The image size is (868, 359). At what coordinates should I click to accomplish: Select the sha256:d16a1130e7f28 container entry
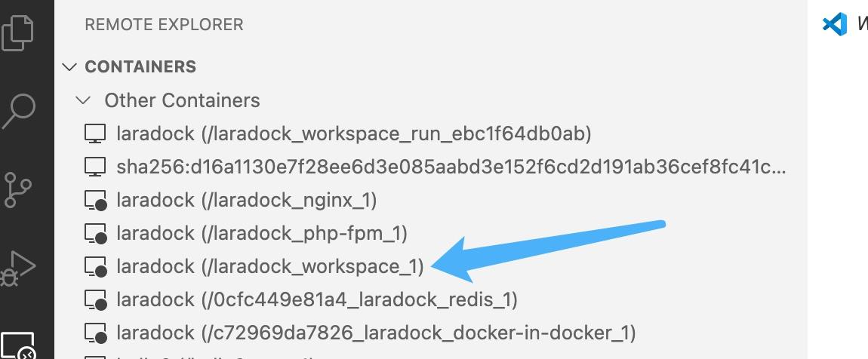pyautogui.click(x=451, y=167)
